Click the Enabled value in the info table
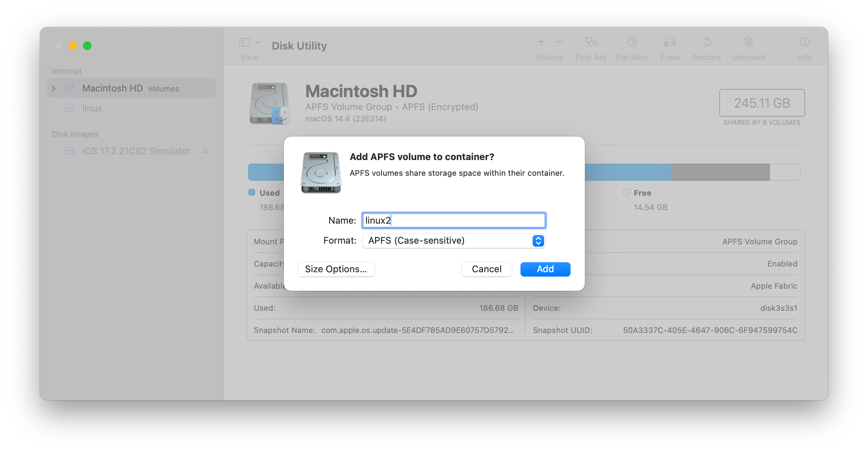The image size is (868, 453). pyautogui.click(x=782, y=264)
